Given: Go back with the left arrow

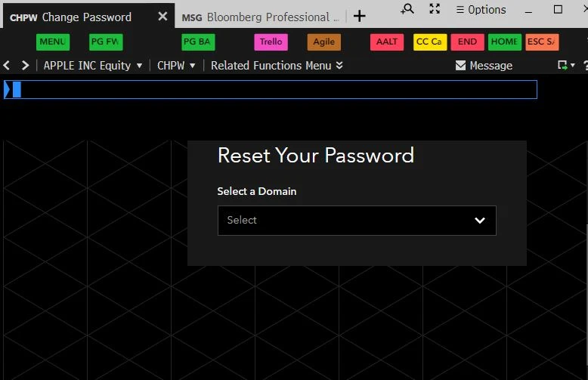Looking at the screenshot, I should 8,66.
